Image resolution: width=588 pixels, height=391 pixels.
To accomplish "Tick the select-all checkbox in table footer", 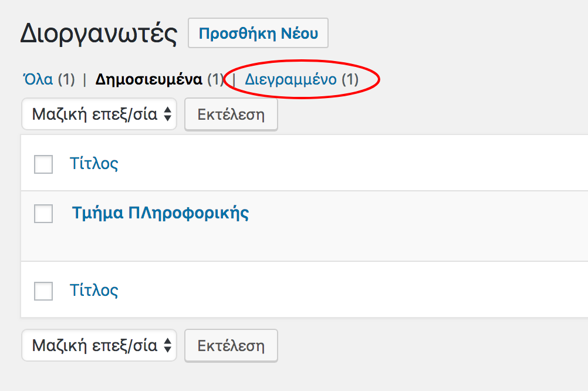I will coord(43,291).
